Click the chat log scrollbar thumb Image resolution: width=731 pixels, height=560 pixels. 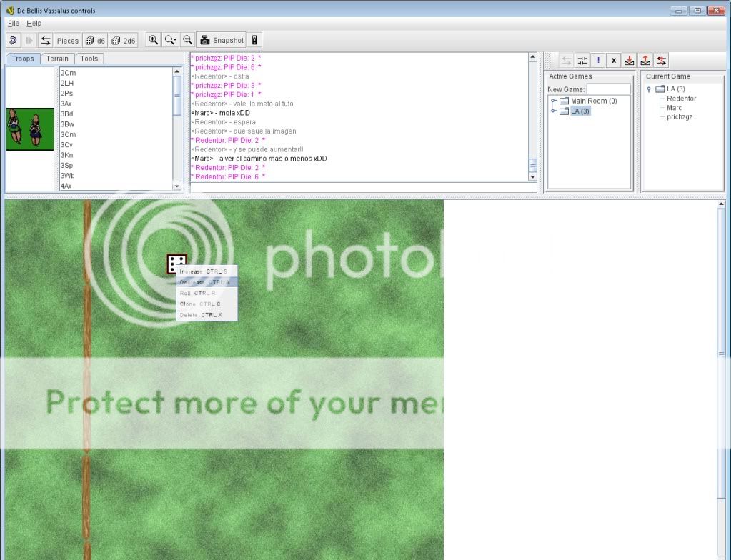click(532, 166)
